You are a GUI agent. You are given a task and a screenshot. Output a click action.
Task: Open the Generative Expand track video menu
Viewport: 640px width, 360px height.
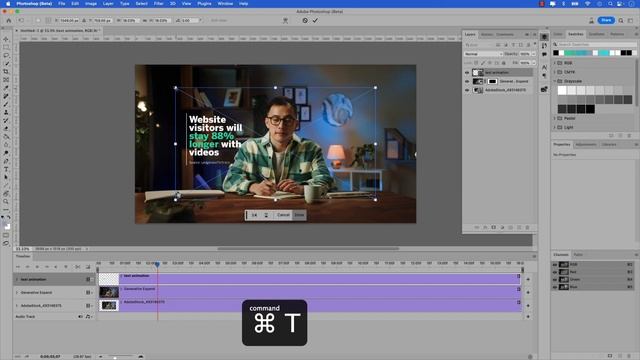tap(89, 293)
